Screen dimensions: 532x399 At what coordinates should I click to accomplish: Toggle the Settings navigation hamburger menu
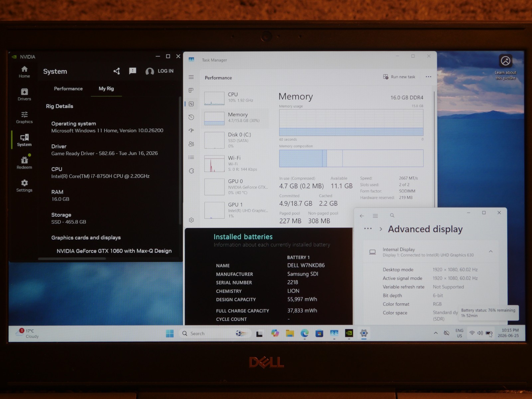point(375,216)
